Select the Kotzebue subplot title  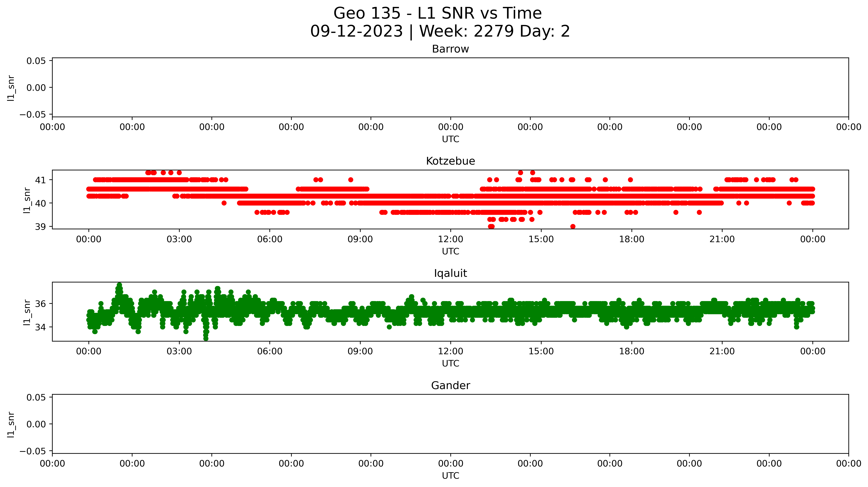pos(451,161)
